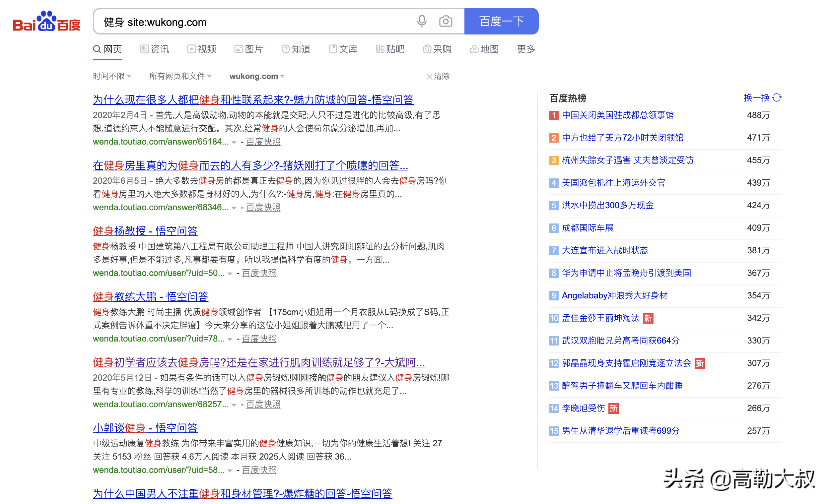Open hot topic 男生从清华退学后重读考699分
830x504 pixels.
pyautogui.click(x=620, y=431)
